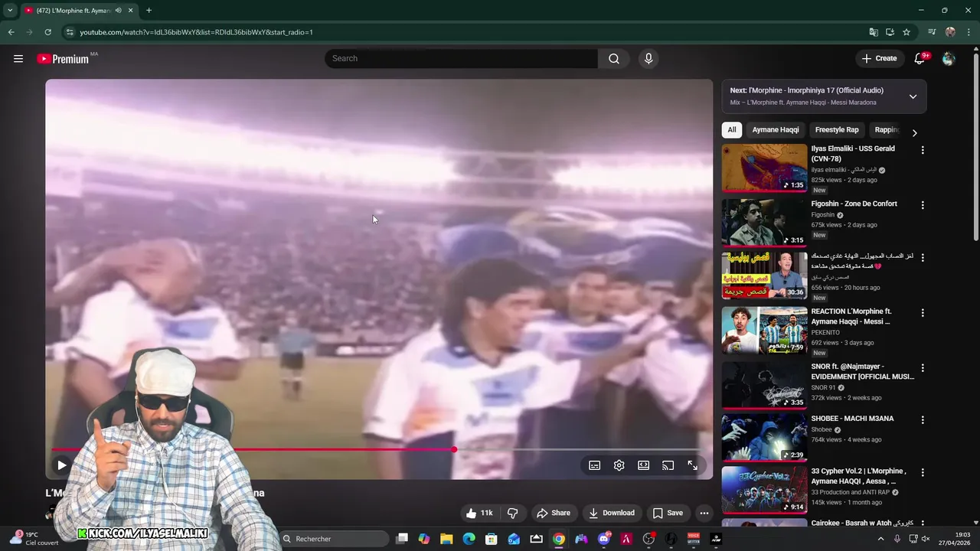Screen dimensions: 980x551
Task: Open Google Translate icon in address bar
Action: coord(874,32)
